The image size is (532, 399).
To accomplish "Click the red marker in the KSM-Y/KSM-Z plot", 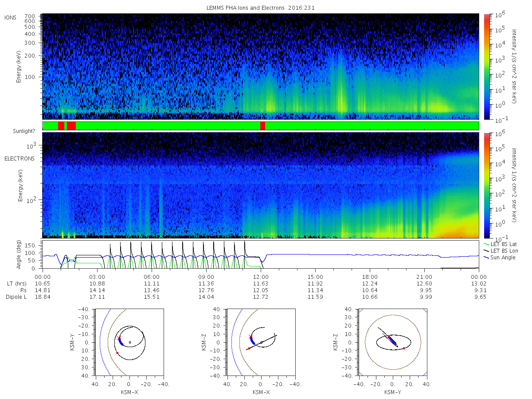I will pyautogui.click(x=404, y=348).
